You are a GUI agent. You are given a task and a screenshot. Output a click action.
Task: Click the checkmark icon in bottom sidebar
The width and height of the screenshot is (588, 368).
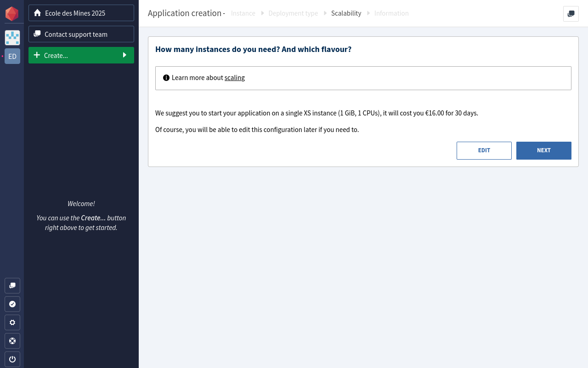[x=12, y=304]
